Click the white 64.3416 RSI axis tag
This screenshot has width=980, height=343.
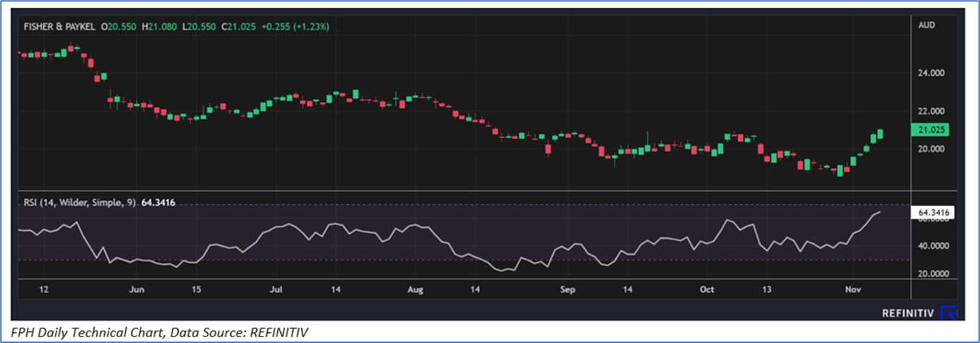coord(933,212)
